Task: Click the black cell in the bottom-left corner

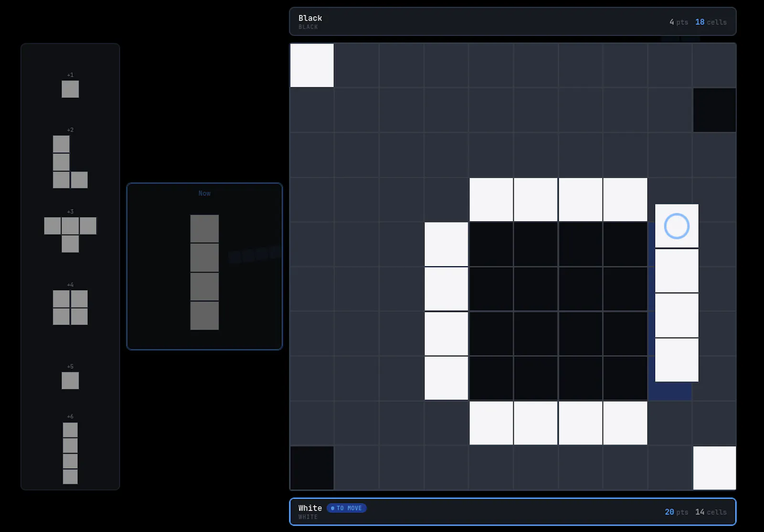Action: [x=312, y=468]
